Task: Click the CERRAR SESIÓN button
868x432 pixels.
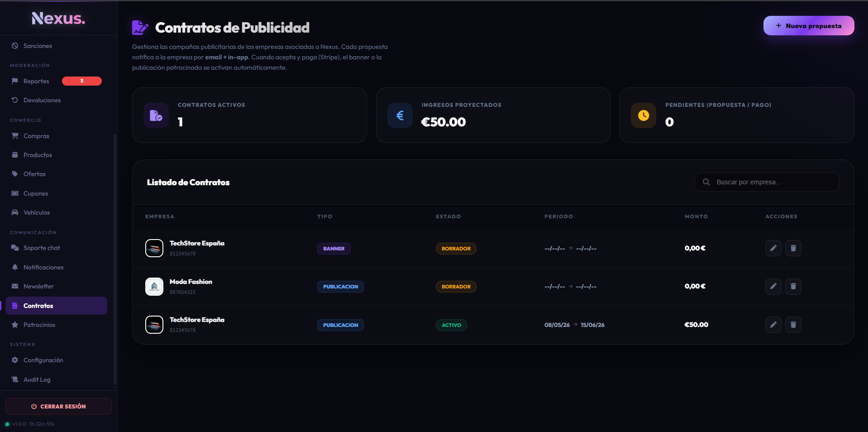Action: [58, 406]
